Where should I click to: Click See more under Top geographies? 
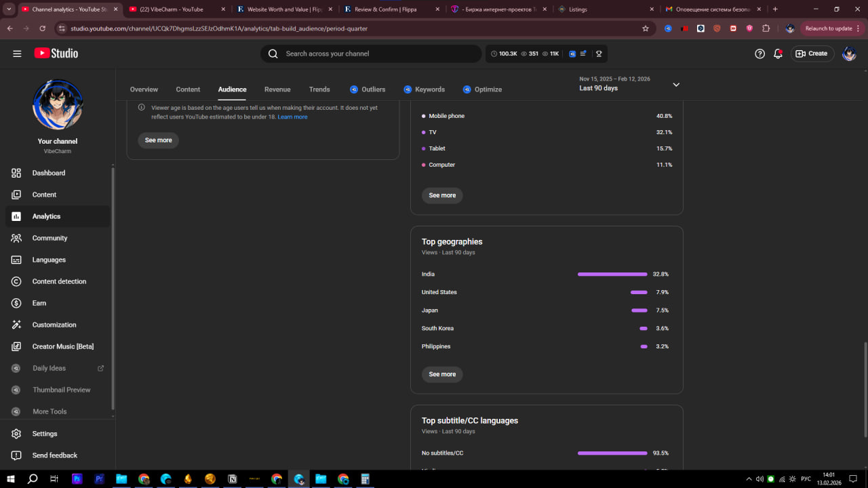tap(443, 374)
